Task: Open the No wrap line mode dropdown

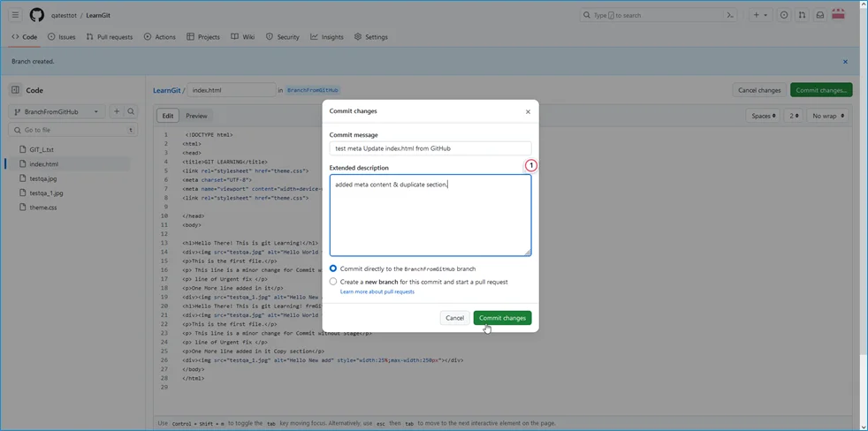Action: (828, 116)
